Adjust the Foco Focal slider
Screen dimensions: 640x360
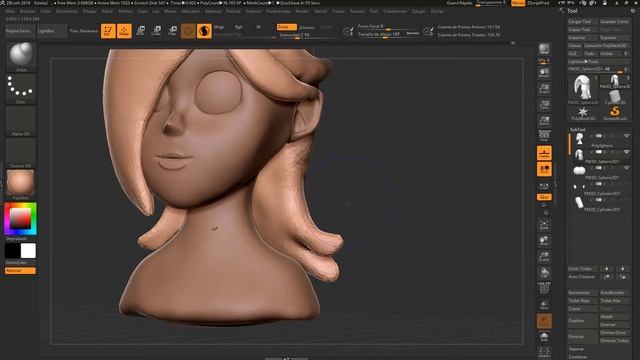click(x=388, y=27)
